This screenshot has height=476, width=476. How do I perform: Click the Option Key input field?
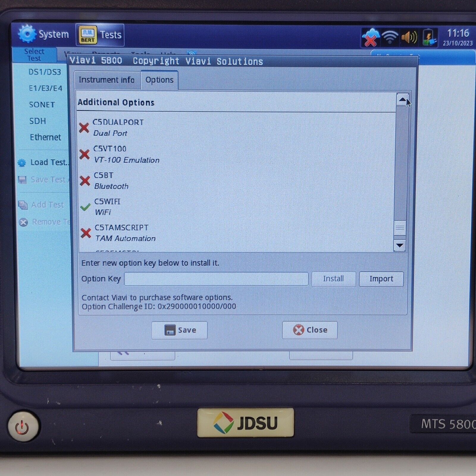pyautogui.click(x=216, y=279)
